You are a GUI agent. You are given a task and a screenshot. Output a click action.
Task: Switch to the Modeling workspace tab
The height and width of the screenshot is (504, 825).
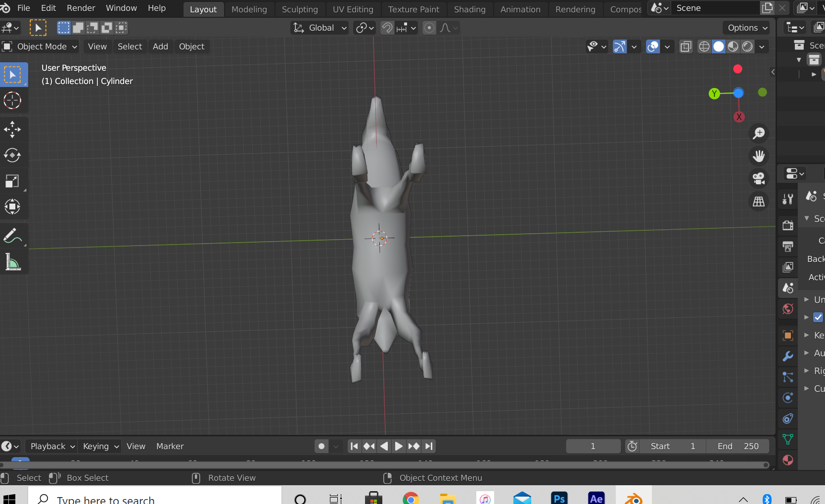coord(249,9)
